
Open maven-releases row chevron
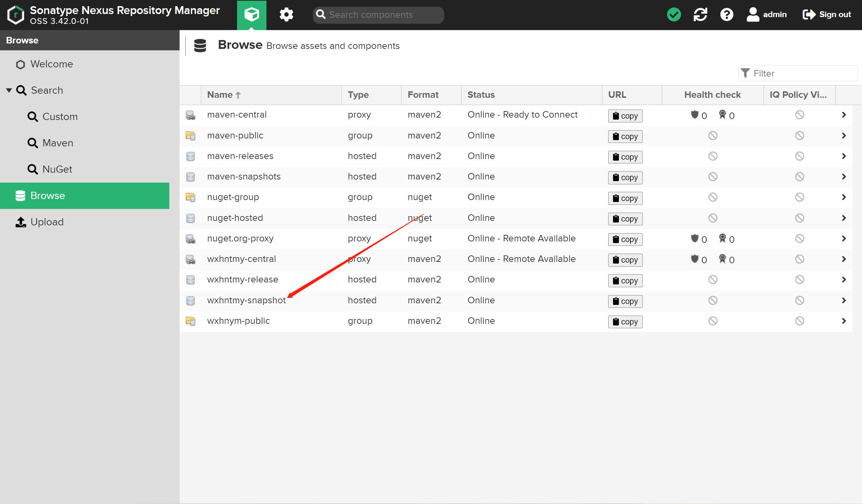pyautogui.click(x=844, y=156)
